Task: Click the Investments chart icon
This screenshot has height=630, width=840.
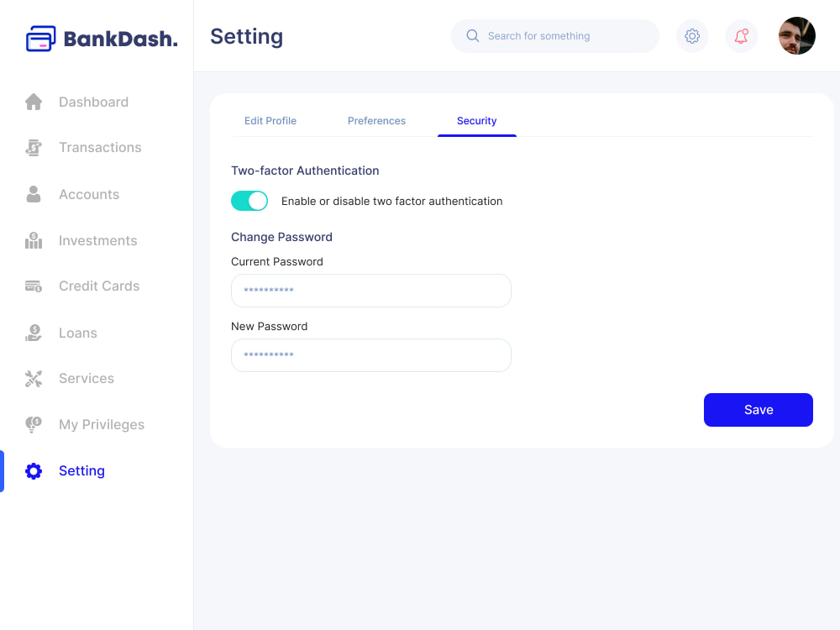Action: 34,240
